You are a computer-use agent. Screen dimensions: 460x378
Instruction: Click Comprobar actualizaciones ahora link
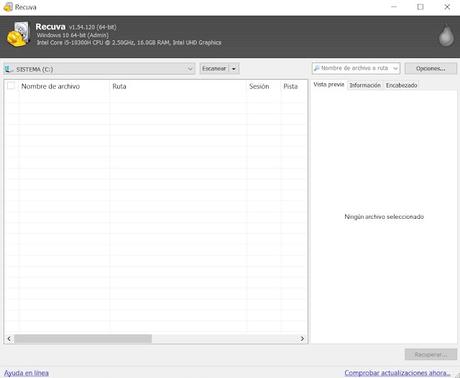pos(397,373)
